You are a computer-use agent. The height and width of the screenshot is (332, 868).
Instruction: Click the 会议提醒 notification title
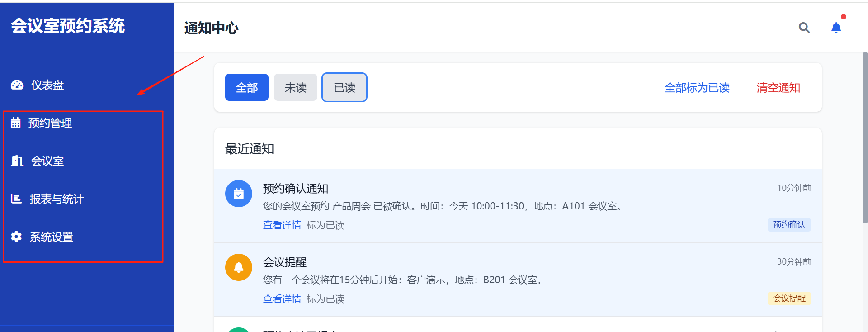tap(285, 262)
